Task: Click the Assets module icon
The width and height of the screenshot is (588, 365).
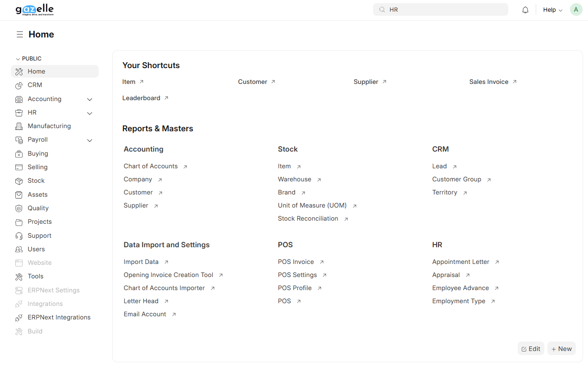Action: click(18, 194)
